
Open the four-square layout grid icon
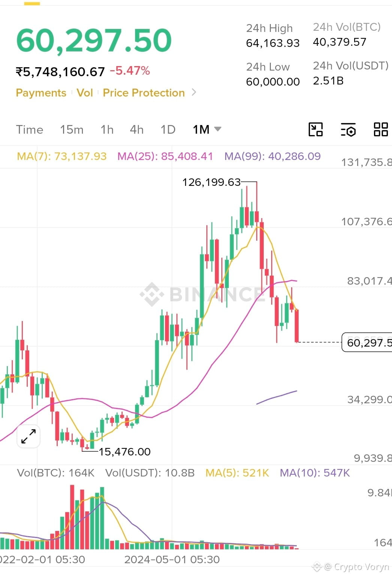[381, 130]
